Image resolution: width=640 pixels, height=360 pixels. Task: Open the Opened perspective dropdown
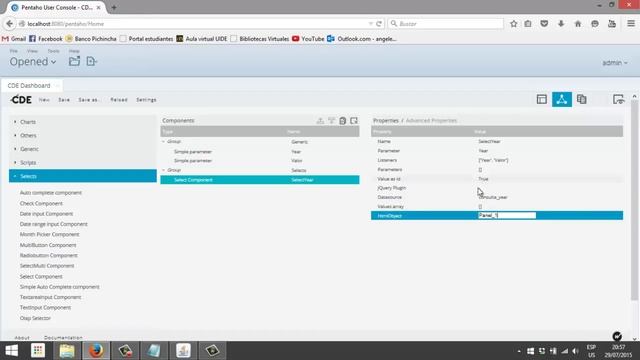pos(33,62)
